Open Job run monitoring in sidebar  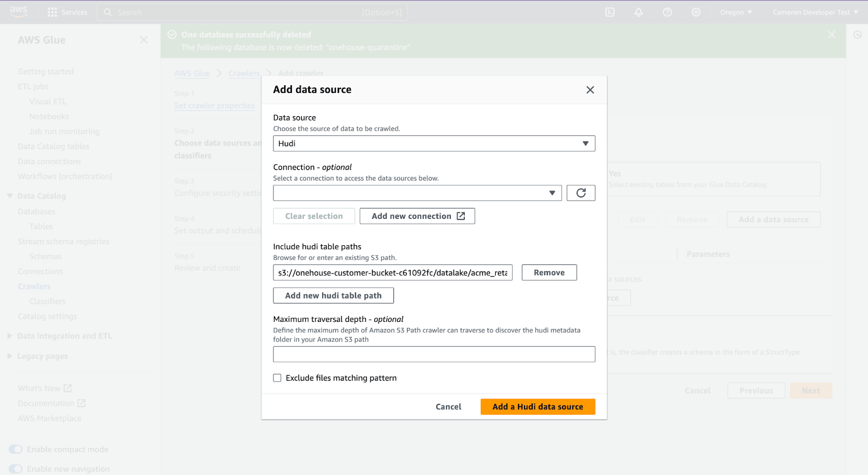tap(65, 131)
